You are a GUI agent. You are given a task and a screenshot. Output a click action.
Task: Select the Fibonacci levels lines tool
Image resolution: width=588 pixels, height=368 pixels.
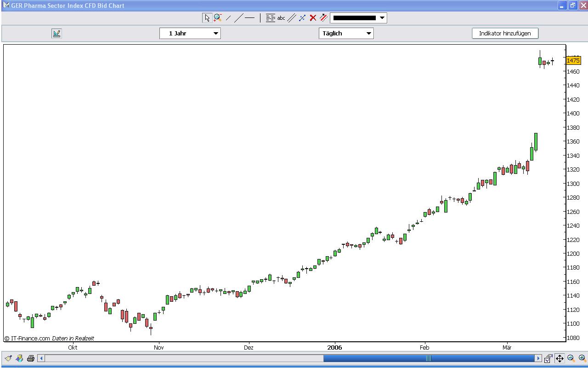pyautogui.click(x=270, y=18)
